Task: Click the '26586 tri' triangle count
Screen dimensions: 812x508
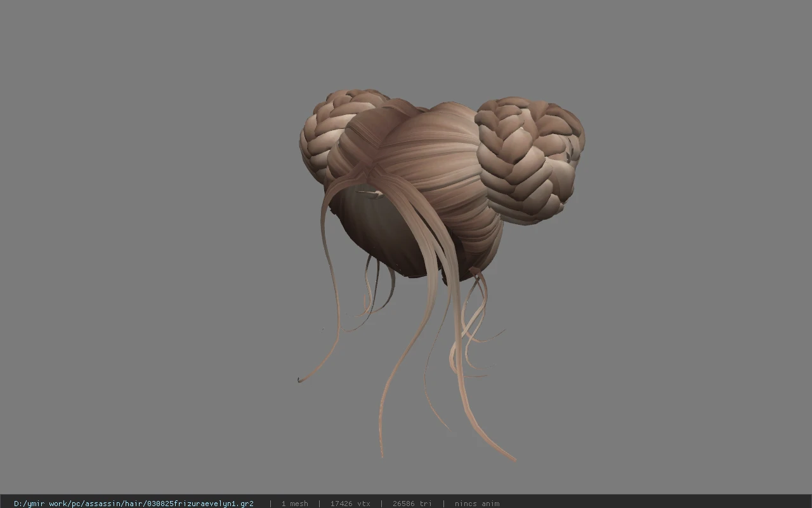Action: coord(412,504)
